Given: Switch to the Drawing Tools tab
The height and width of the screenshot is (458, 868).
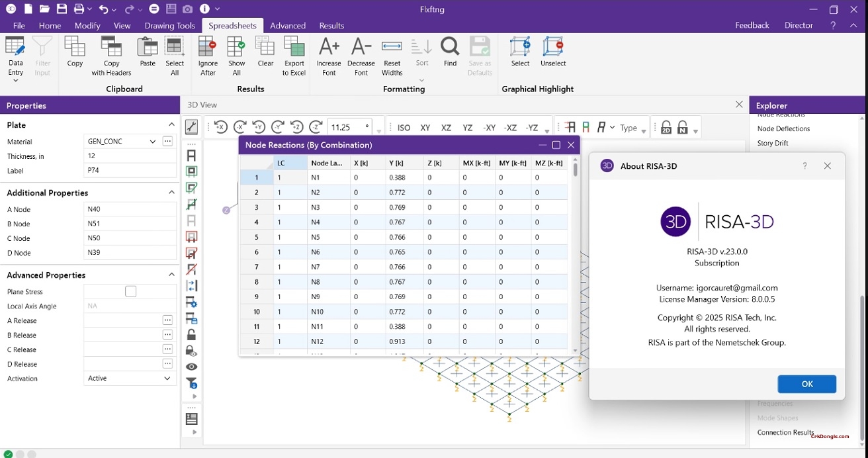Looking at the screenshot, I should [x=169, y=26].
